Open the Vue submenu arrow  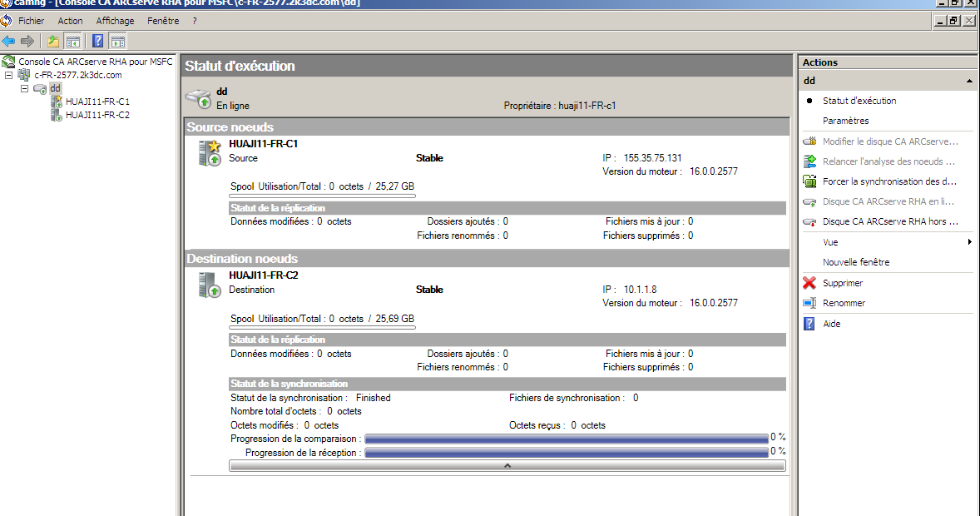969,242
